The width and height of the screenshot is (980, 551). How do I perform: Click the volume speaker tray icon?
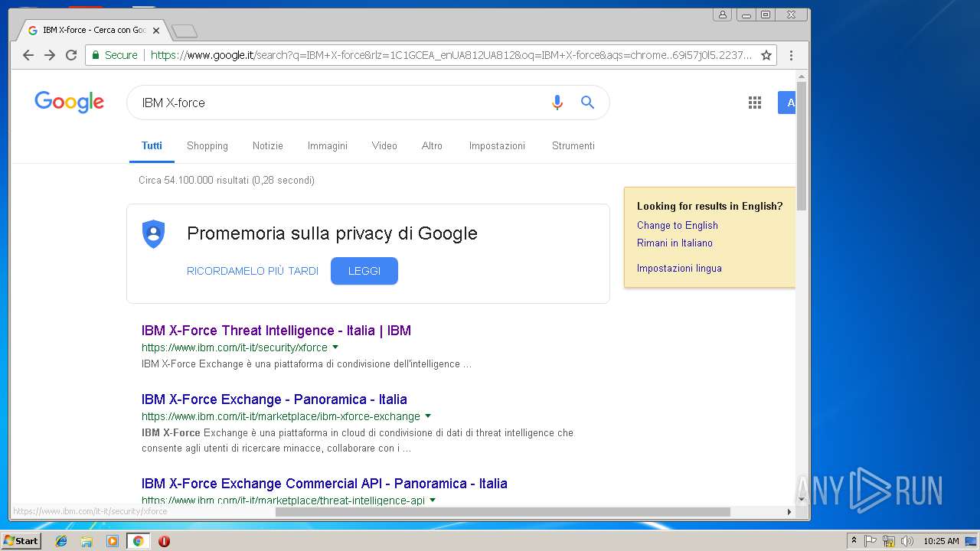(907, 541)
